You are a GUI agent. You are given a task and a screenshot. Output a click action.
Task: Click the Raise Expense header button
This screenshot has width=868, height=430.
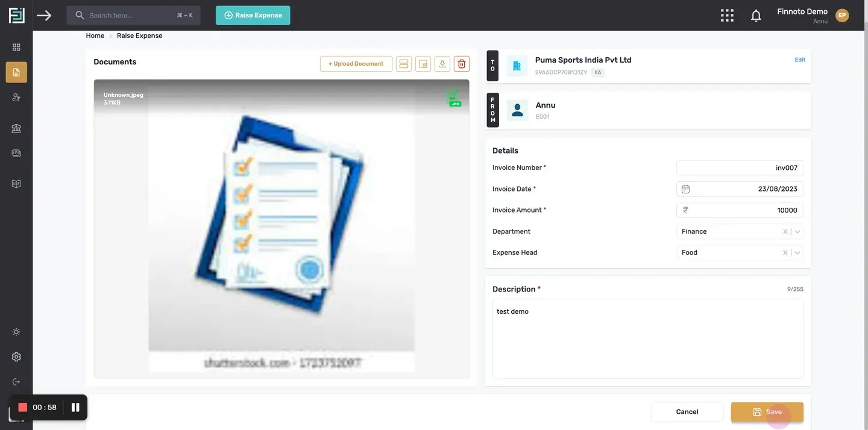click(253, 16)
